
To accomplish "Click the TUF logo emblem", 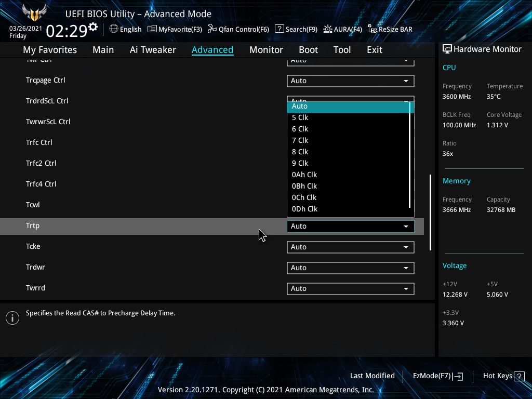I will pos(34,13).
